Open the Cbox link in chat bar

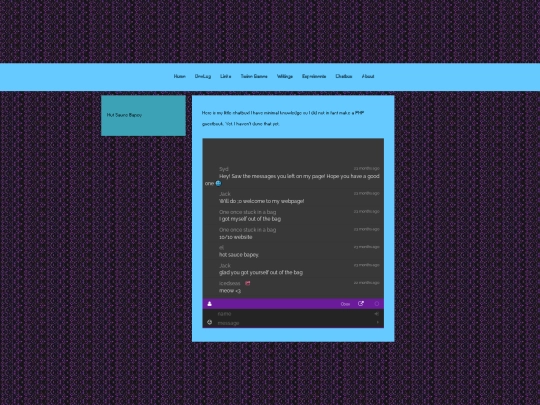pos(345,304)
